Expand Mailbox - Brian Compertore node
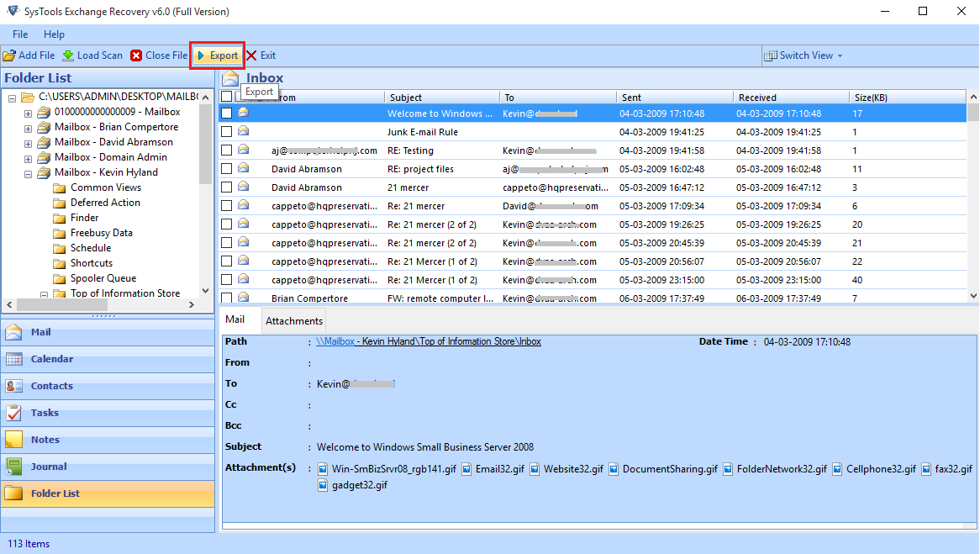Screen dimensions: 980x554 28,129
